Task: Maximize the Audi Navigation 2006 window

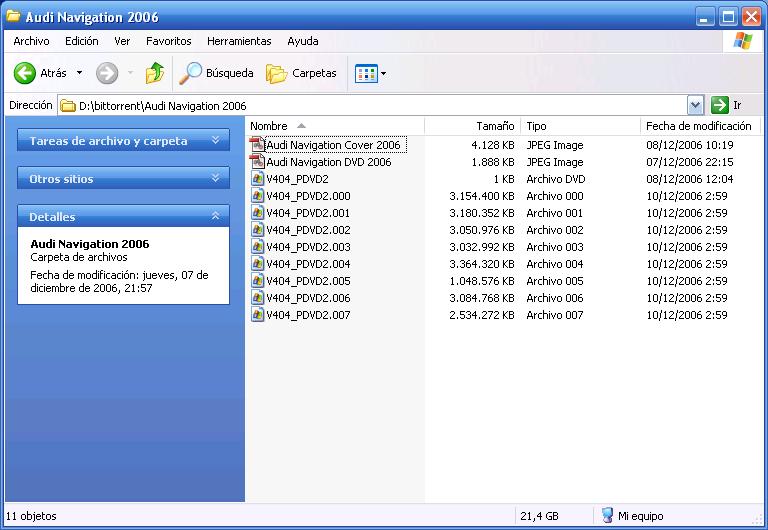Action: tap(728, 17)
